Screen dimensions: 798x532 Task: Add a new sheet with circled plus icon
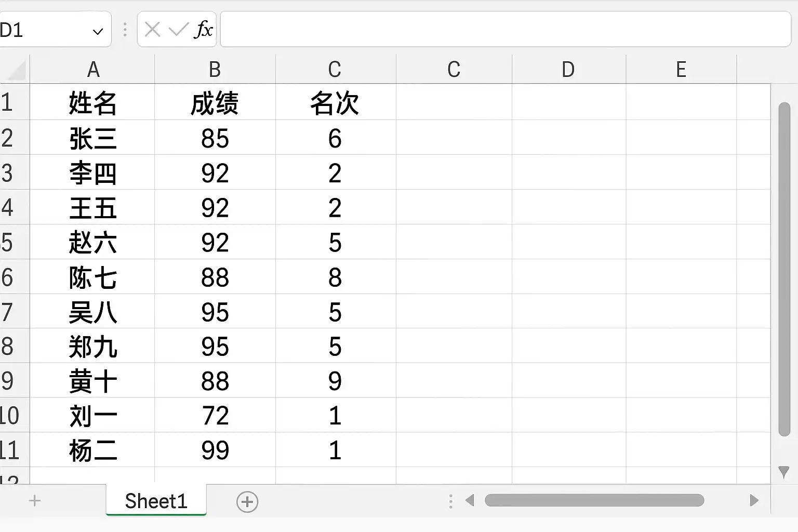(247, 502)
